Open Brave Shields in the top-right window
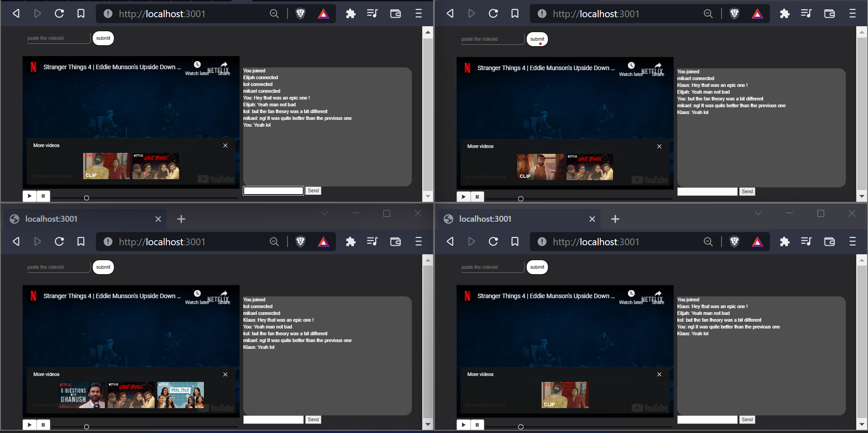Viewport: 868px width, 433px height. point(734,14)
